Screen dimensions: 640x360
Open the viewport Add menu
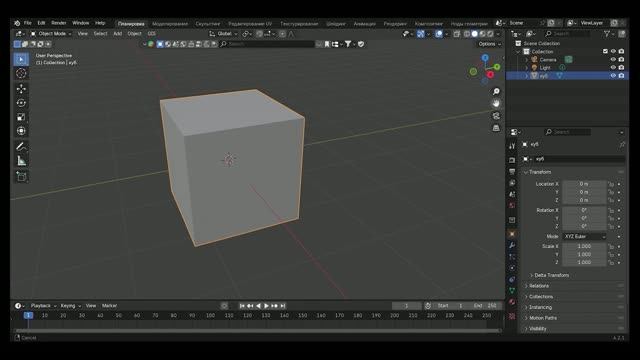point(118,33)
